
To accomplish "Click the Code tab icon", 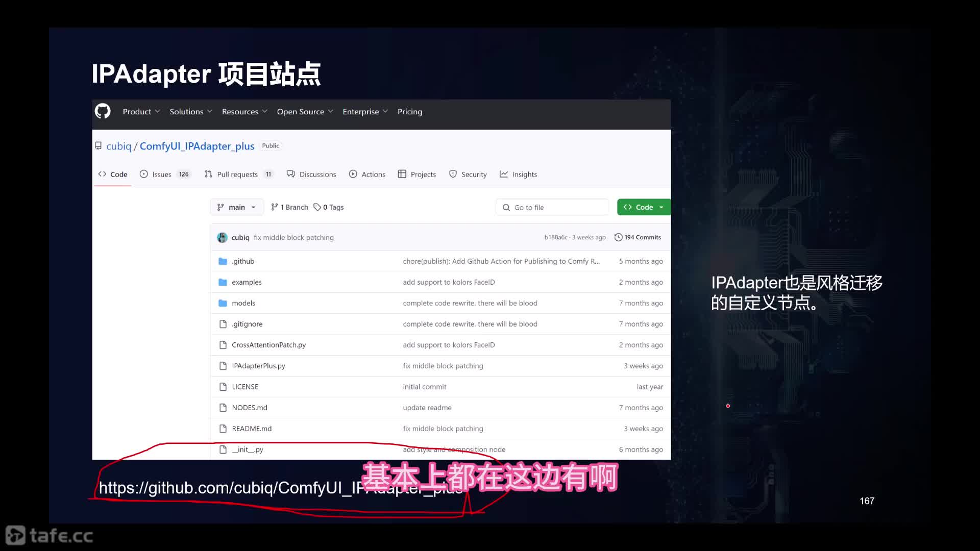I will pos(102,174).
